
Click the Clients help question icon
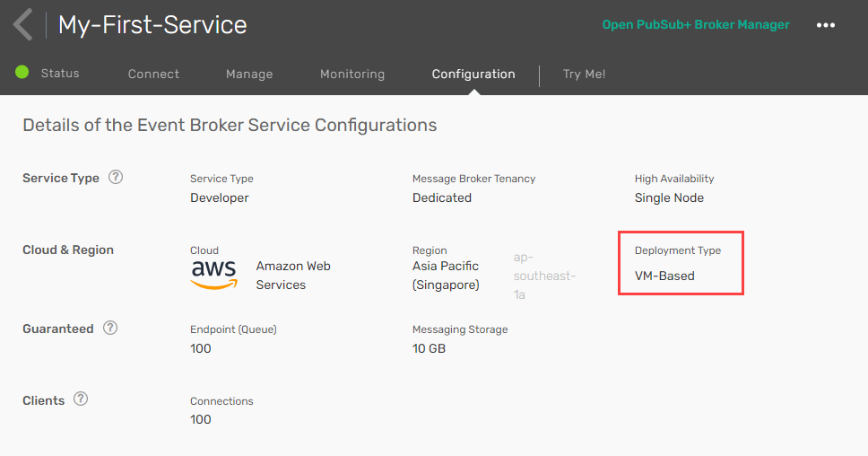tap(81, 399)
